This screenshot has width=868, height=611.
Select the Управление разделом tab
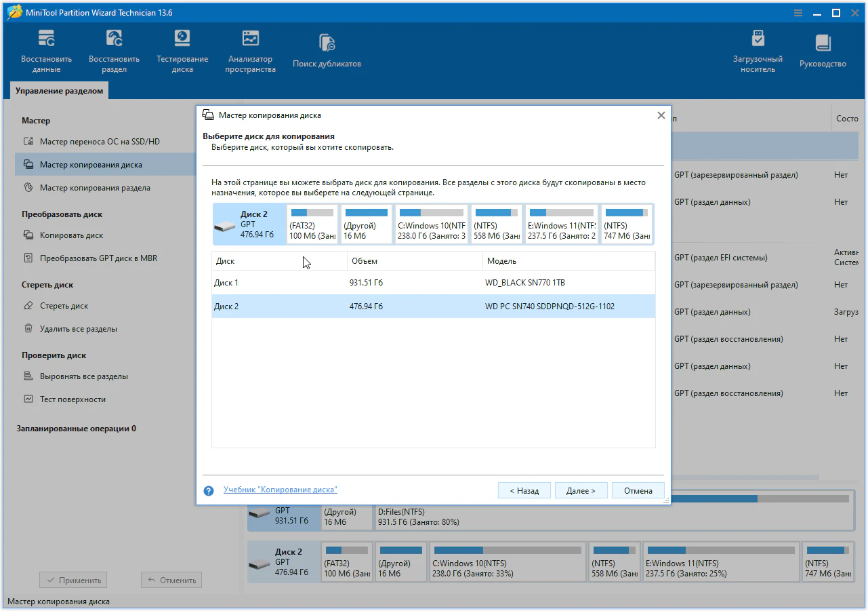(x=60, y=91)
